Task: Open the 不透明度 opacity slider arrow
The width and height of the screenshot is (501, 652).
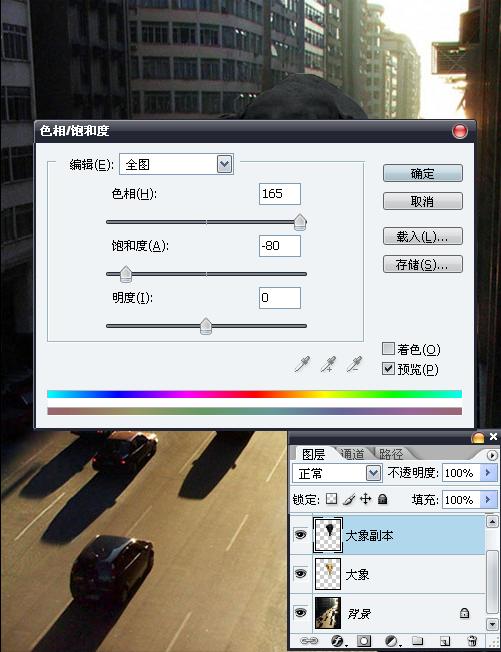Action: point(489,473)
